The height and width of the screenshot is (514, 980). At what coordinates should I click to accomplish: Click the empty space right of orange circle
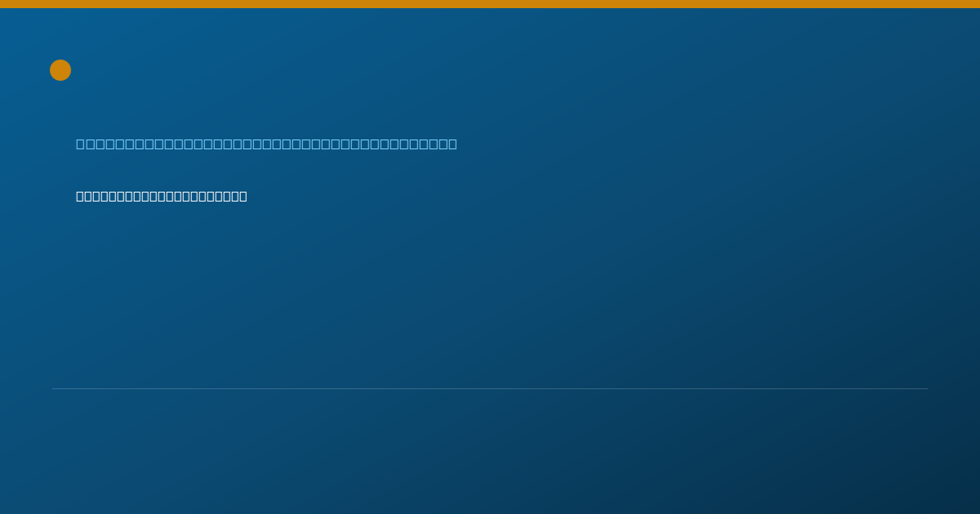pos(490,70)
